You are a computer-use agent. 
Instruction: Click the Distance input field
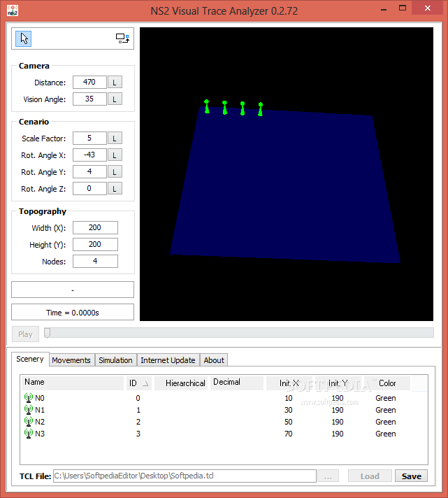click(89, 83)
